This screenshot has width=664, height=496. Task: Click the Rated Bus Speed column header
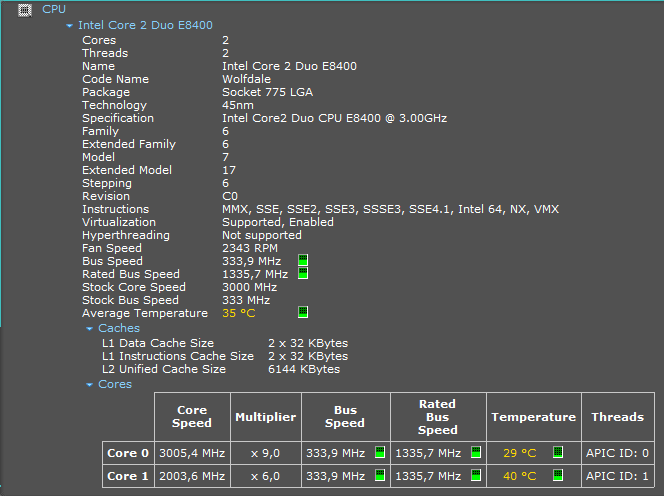click(438, 417)
